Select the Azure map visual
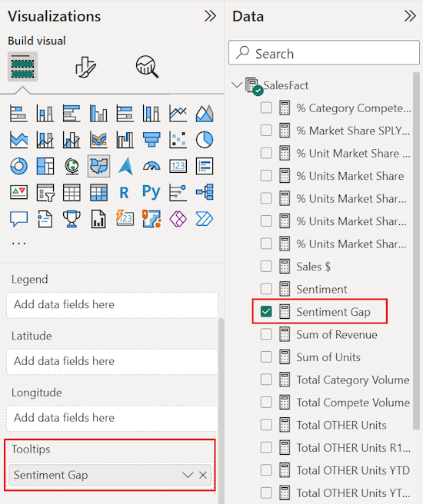This screenshot has width=423, height=504. click(x=125, y=166)
